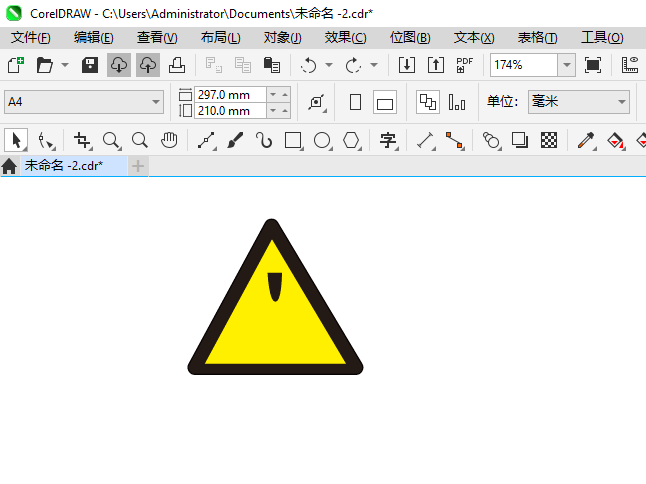Click the cloud download icon

119,65
